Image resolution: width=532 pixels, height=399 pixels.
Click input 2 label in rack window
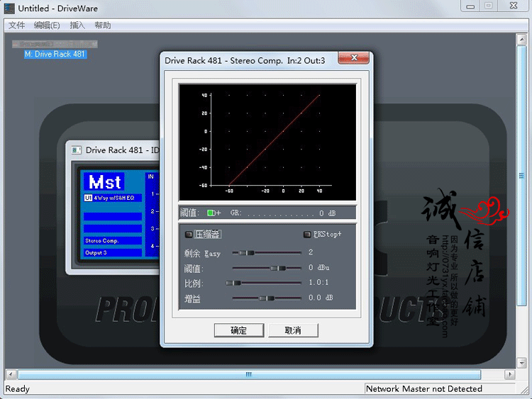point(153,211)
